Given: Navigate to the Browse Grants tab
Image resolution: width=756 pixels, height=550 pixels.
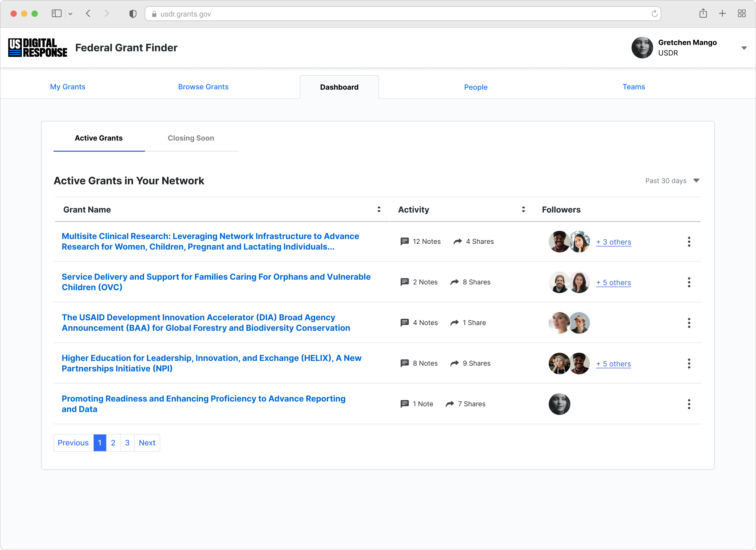Looking at the screenshot, I should pos(203,86).
